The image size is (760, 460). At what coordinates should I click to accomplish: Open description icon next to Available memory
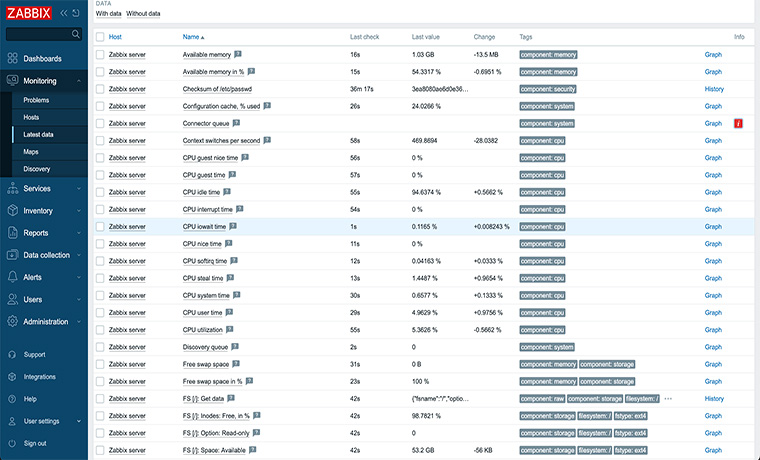coord(238,55)
